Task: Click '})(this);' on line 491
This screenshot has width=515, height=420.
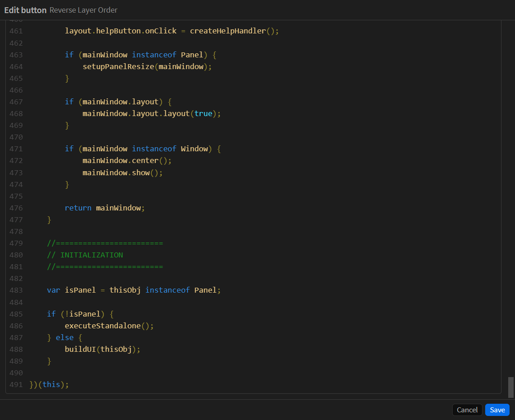Action: tap(49, 384)
